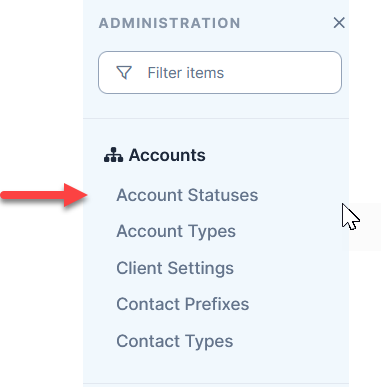Click the funnel filter icon

124,72
